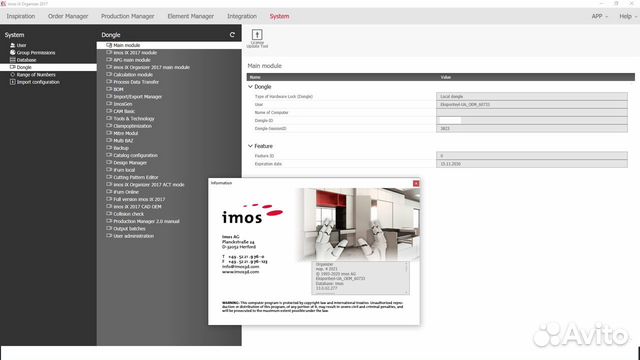This screenshot has width=640, height=360.
Task: Go to Element Manager tab
Action: tap(191, 16)
